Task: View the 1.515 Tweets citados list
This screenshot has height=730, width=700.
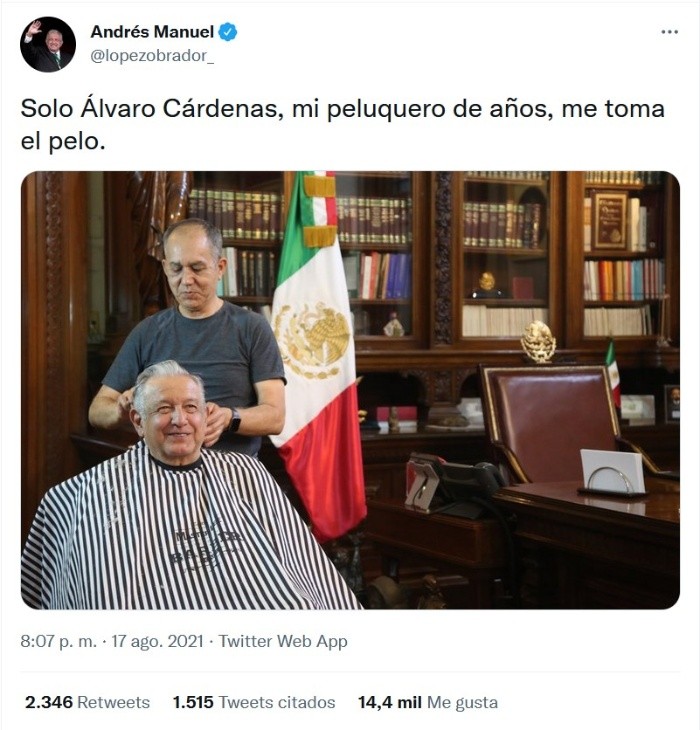Action: tap(254, 702)
